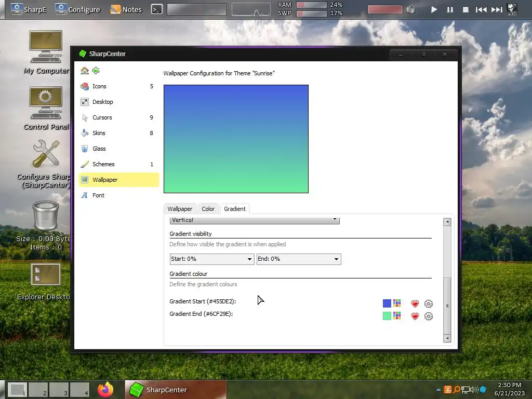The width and height of the screenshot is (532, 399).
Task: Open the Desktop settings section
Action: [x=118, y=102]
